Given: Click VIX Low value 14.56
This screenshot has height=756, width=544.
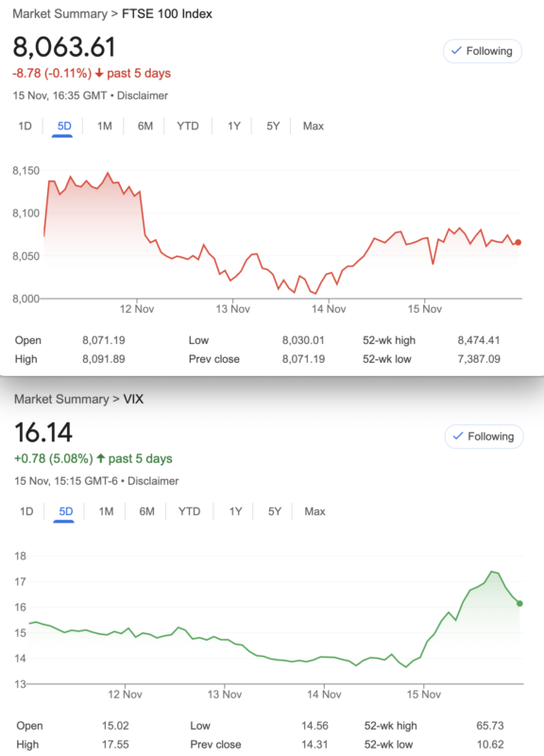Looking at the screenshot, I should (x=314, y=726).
